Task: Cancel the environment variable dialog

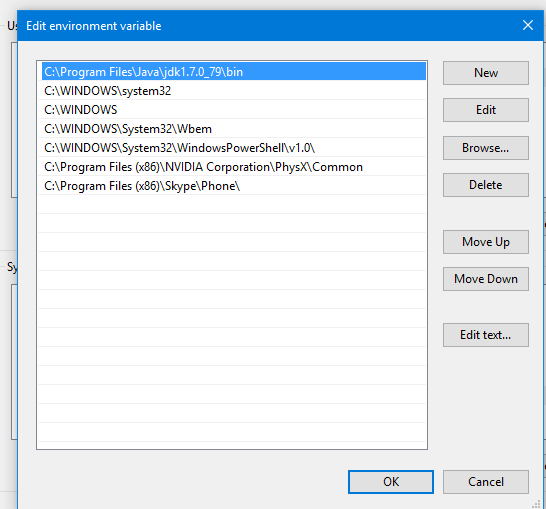Action: pyautogui.click(x=485, y=482)
